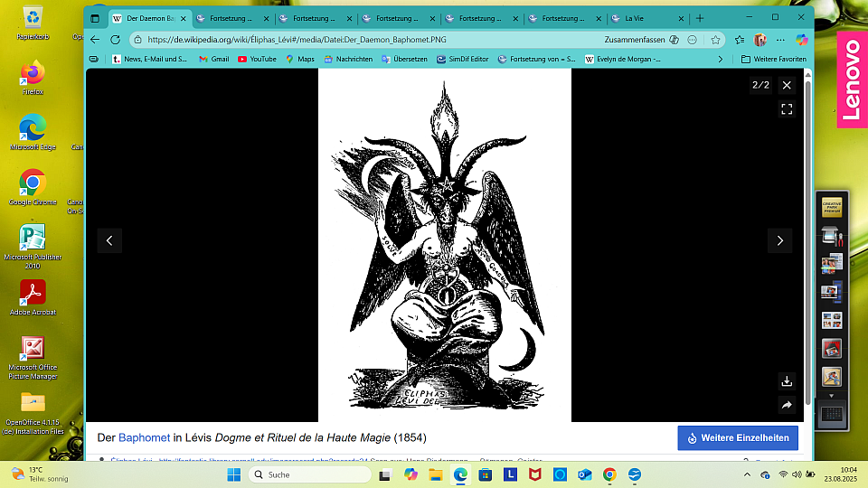Open the weather widget 13°C
The image size is (868, 488).
(x=40, y=474)
